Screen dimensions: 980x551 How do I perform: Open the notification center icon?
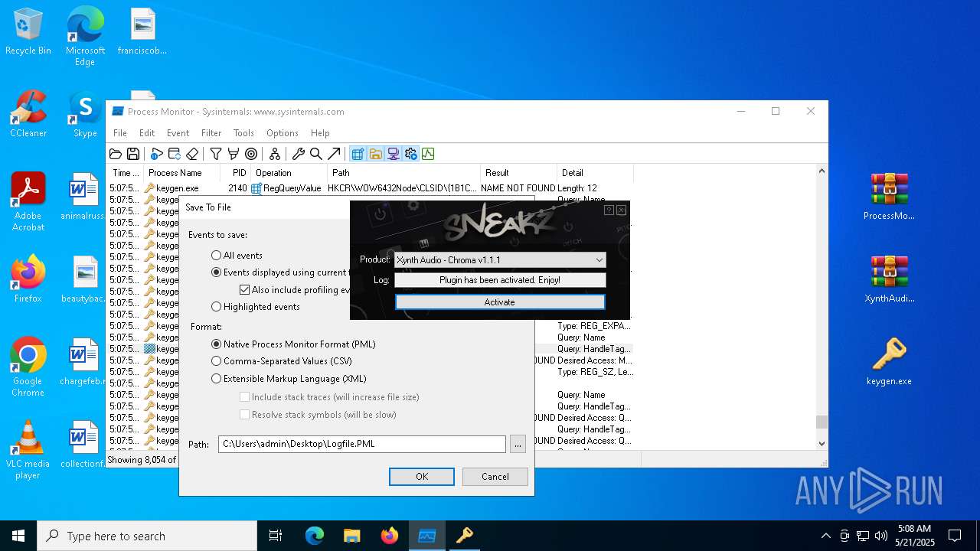[955, 536]
